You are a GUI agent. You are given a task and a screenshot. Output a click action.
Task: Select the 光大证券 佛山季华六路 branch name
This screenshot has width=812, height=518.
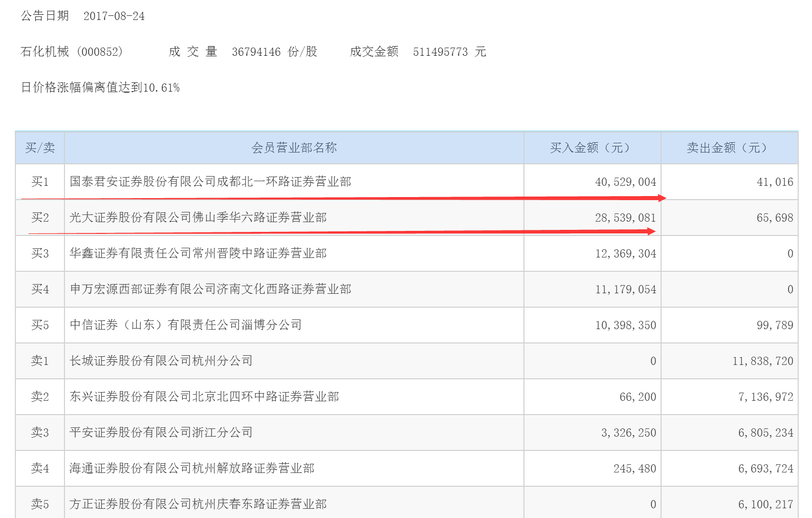tap(198, 218)
